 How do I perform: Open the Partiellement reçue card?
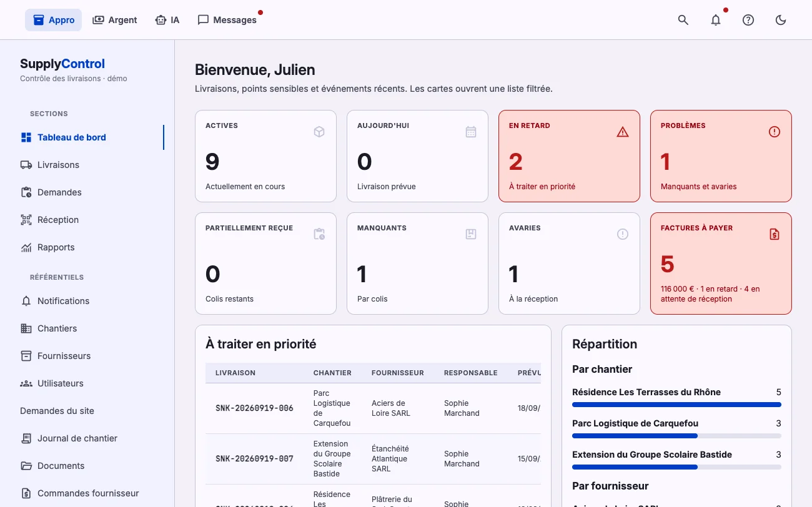(x=265, y=263)
